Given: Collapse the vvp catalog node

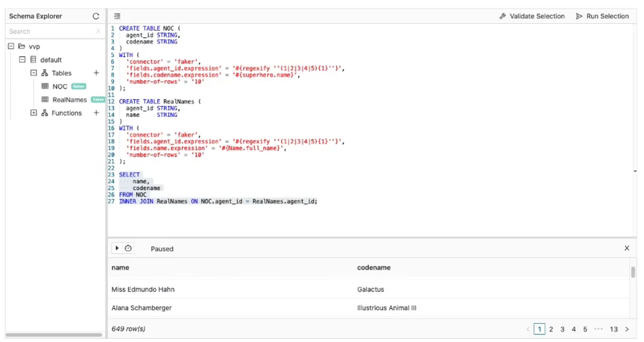Looking at the screenshot, I should pyautogui.click(x=11, y=46).
